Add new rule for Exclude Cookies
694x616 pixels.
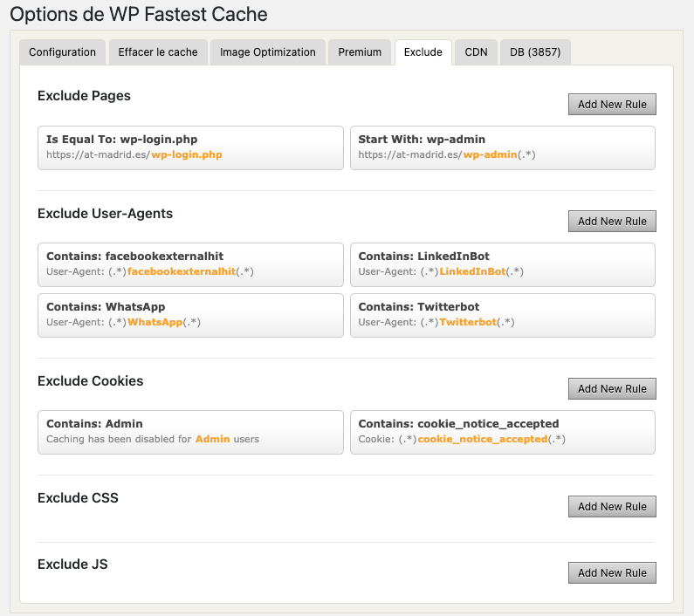point(612,389)
